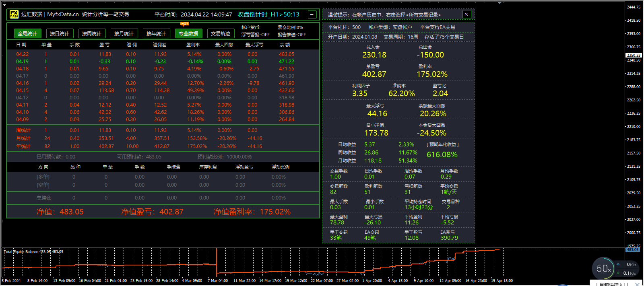Click the EA交易 49笔 value
Screen dimensions: 644x286
click(x=370, y=238)
